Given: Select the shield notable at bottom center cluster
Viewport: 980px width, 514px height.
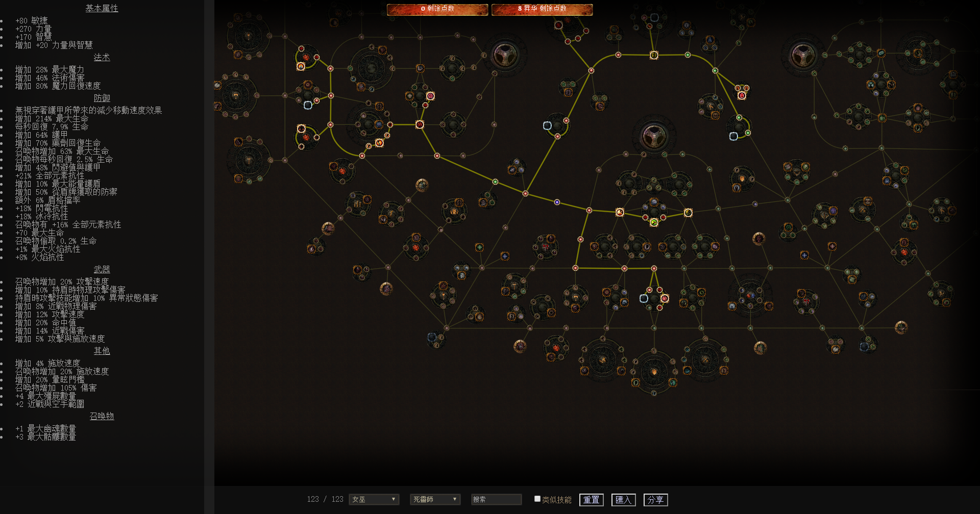Looking at the screenshot, I should [654, 372].
